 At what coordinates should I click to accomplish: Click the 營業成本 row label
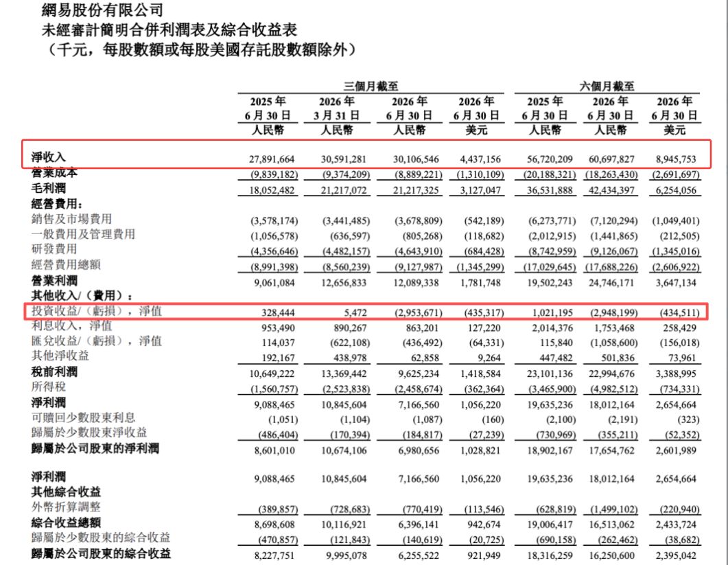pos(54,173)
